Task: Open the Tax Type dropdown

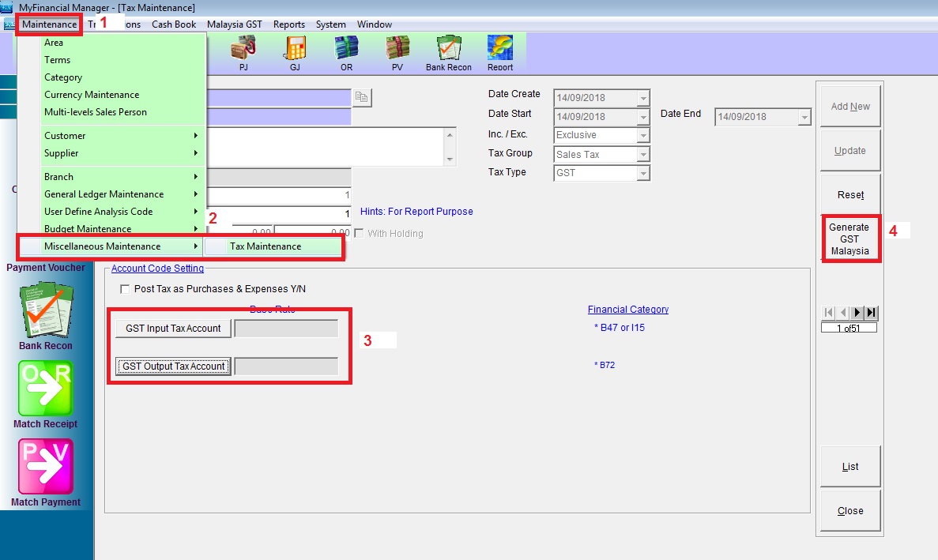Action: (x=643, y=174)
